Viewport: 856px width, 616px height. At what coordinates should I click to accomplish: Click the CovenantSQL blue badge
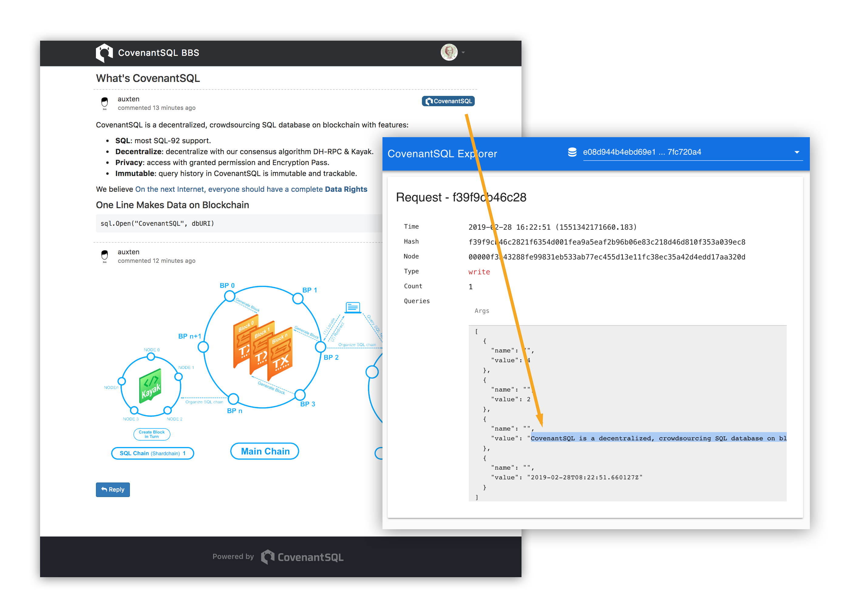[448, 101]
